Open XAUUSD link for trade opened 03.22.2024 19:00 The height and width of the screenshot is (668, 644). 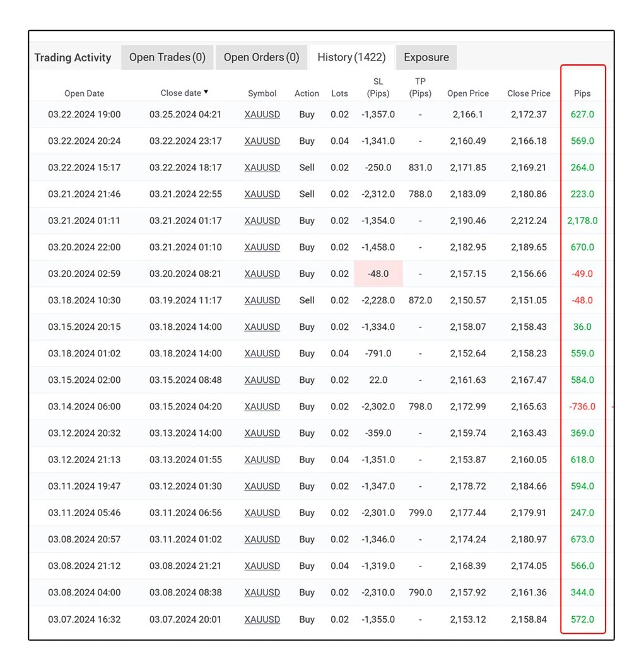pos(262,115)
